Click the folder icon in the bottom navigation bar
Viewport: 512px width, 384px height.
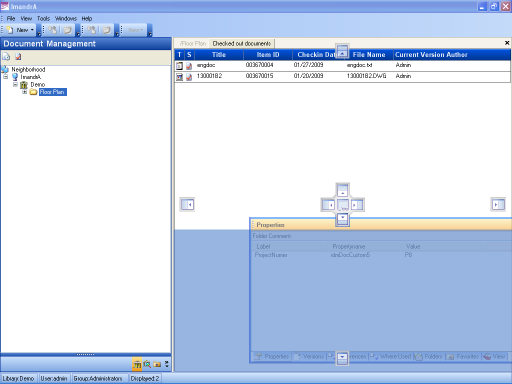pyautogui.click(x=157, y=364)
